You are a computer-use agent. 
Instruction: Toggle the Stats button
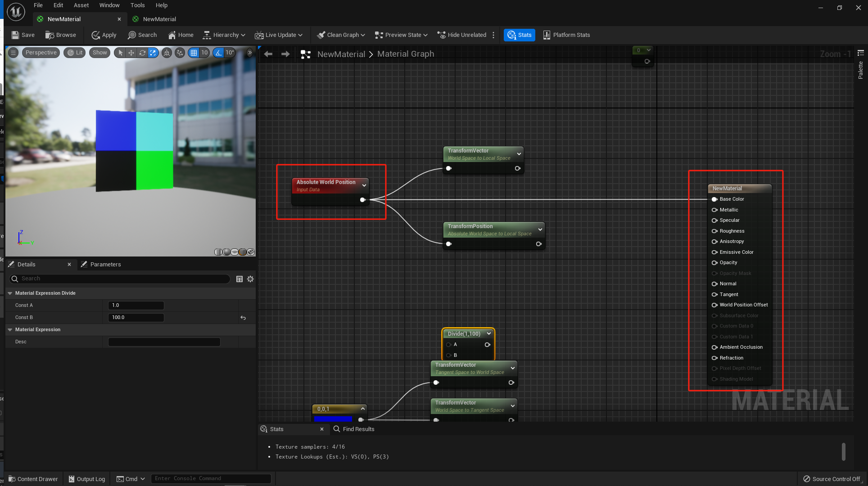[519, 35]
